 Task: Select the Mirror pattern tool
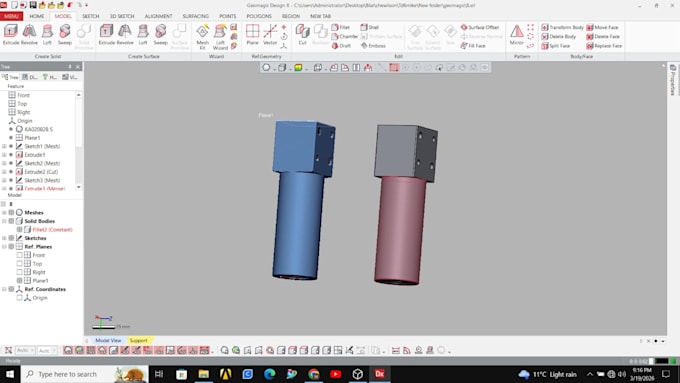point(517,34)
